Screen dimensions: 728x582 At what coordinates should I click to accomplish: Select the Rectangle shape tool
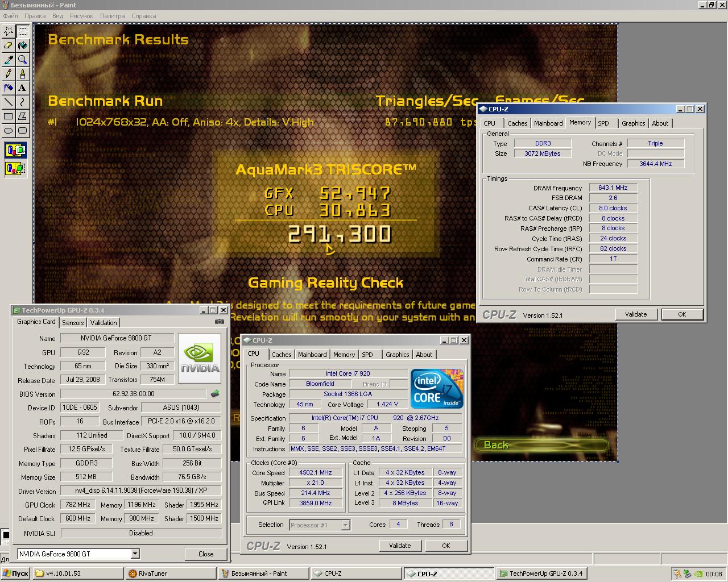(9, 117)
